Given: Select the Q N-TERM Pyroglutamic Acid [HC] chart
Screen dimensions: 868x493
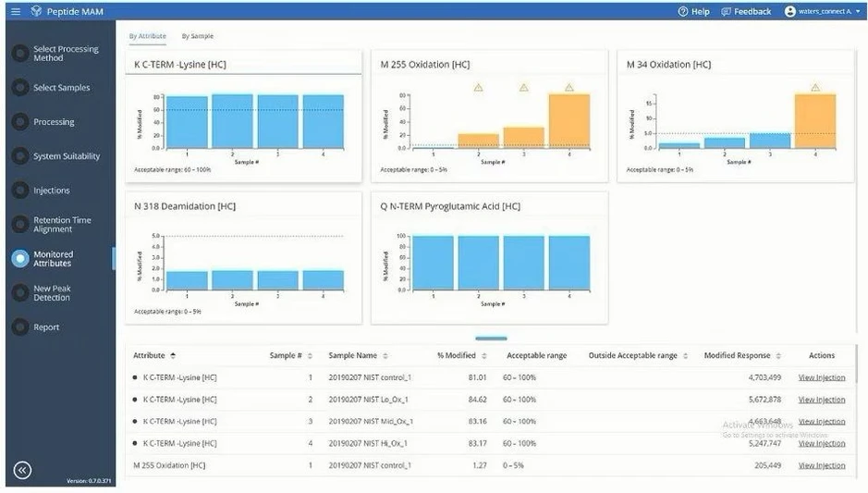Looking at the screenshot, I should (x=489, y=258).
